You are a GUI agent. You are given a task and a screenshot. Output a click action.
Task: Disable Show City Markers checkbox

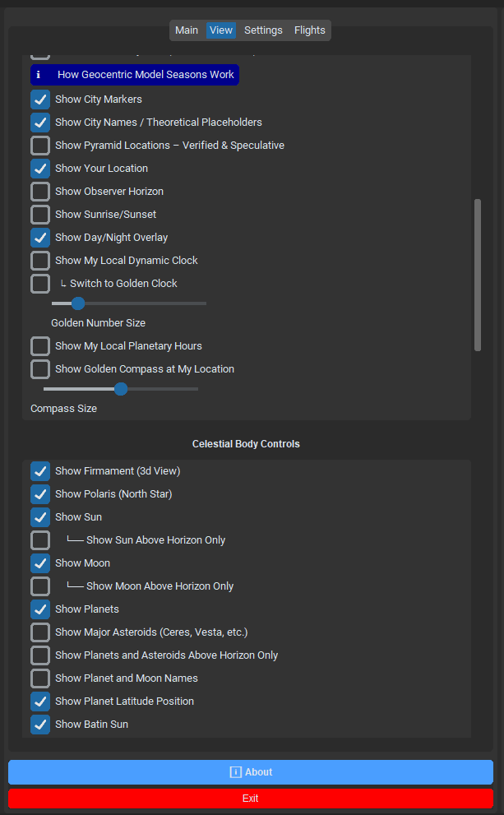(x=40, y=100)
